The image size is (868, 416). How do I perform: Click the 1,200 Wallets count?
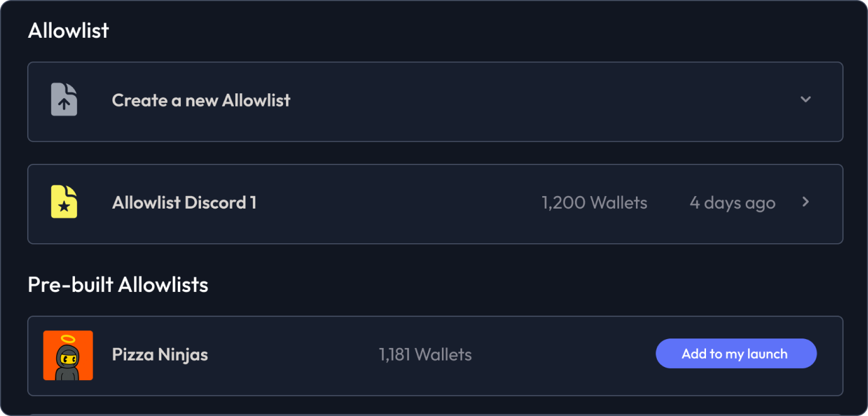(594, 203)
